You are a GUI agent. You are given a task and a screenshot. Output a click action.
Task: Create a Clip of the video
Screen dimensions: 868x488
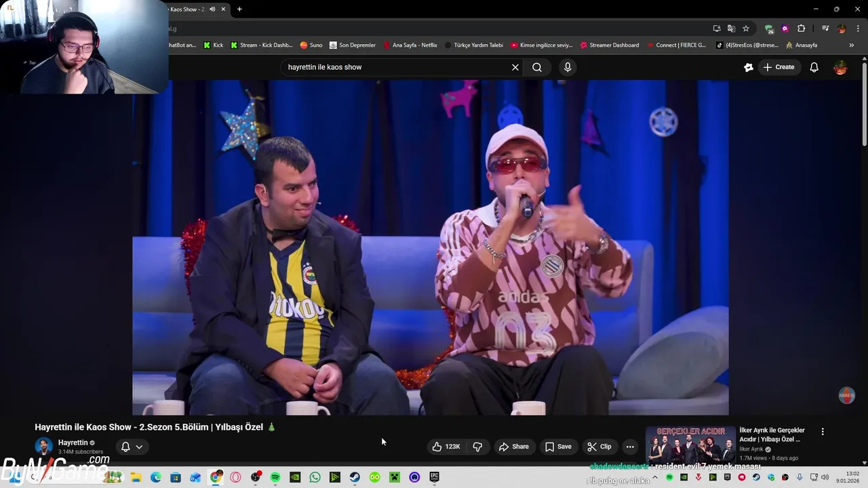(x=599, y=447)
